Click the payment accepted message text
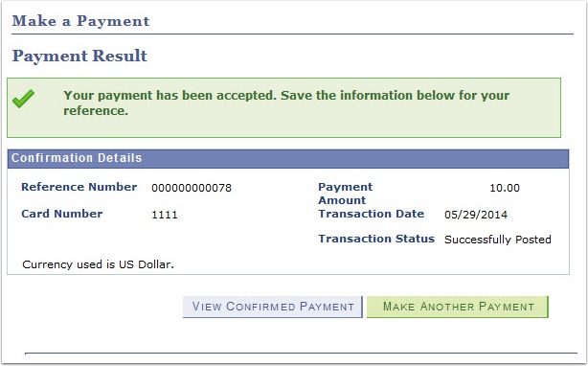588x366 pixels. (286, 103)
